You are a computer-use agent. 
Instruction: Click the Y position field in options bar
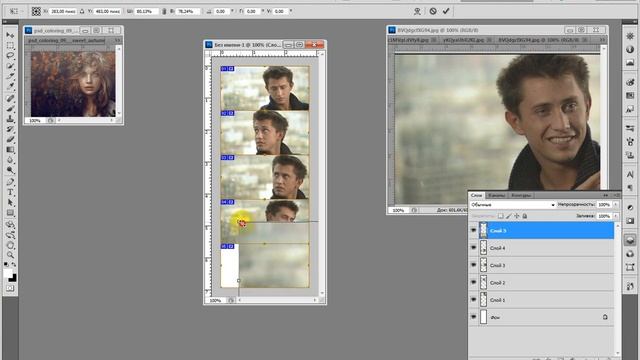(x=107, y=11)
